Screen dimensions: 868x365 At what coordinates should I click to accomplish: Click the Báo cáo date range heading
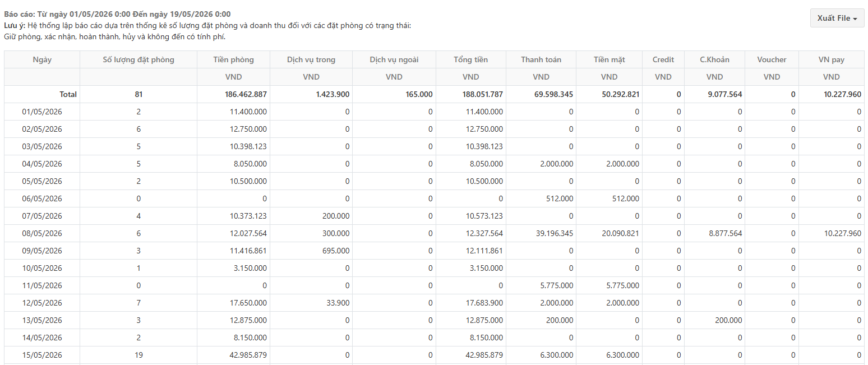[117, 14]
